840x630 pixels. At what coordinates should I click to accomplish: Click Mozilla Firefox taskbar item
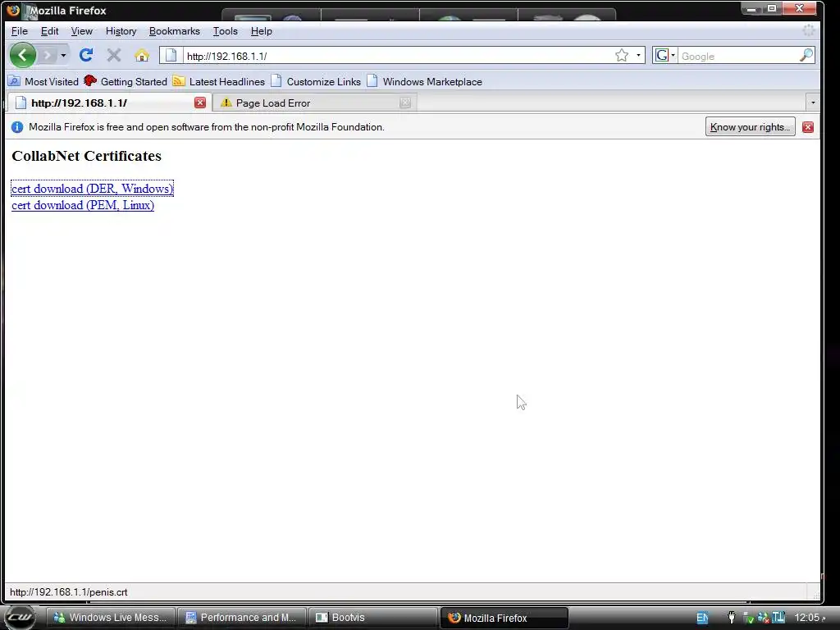[504, 618]
